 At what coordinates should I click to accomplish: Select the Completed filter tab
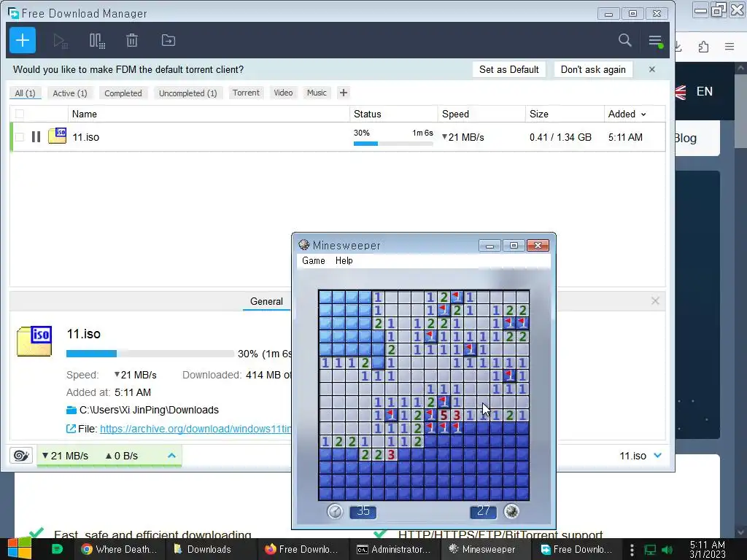click(x=123, y=93)
